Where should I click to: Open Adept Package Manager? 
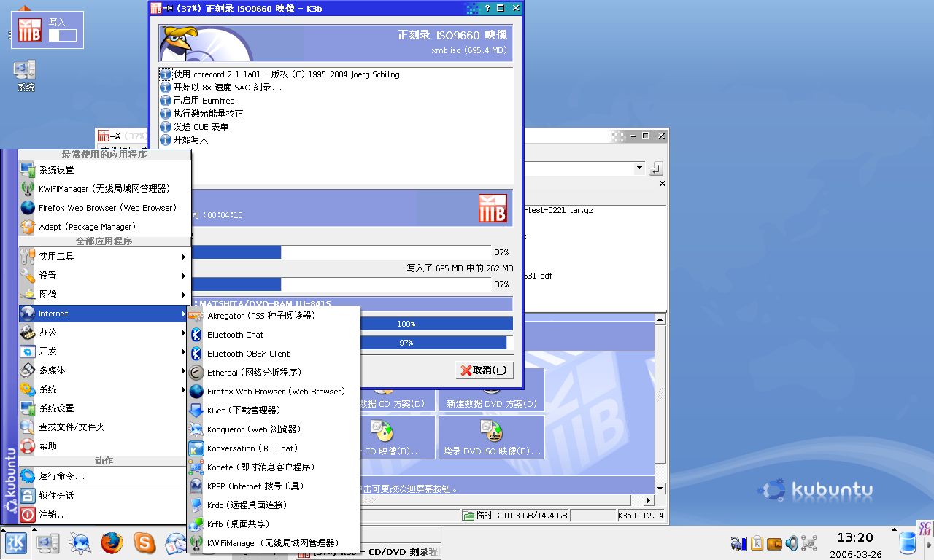click(104, 227)
